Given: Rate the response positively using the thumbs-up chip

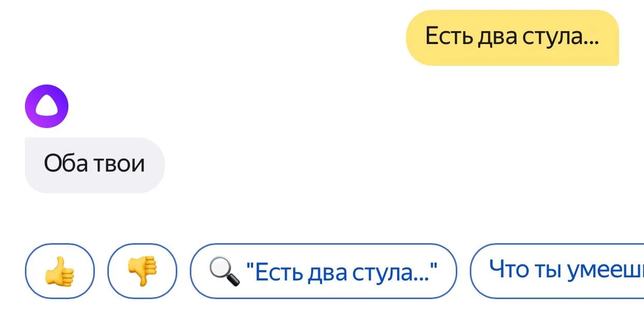Looking at the screenshot, I should 60,271.
